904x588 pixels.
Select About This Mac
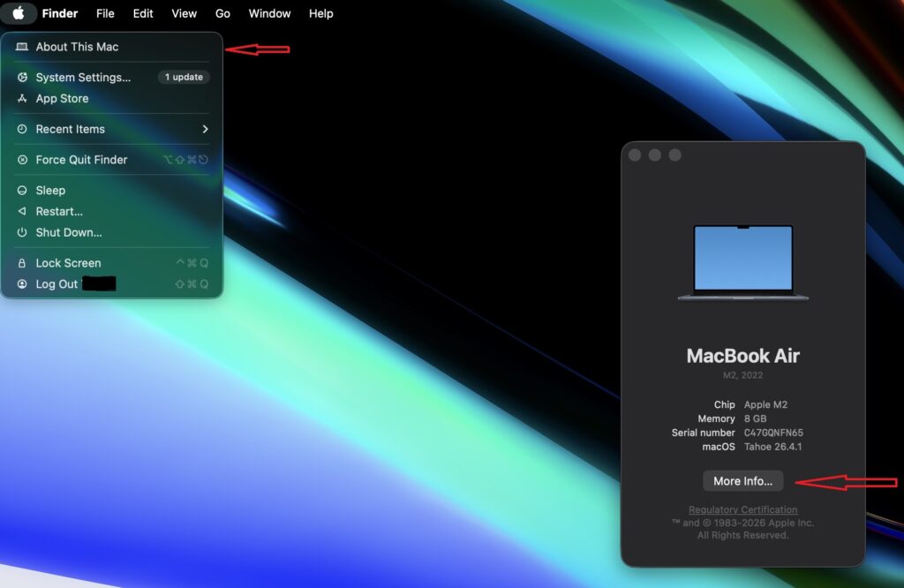click(111, 47)
